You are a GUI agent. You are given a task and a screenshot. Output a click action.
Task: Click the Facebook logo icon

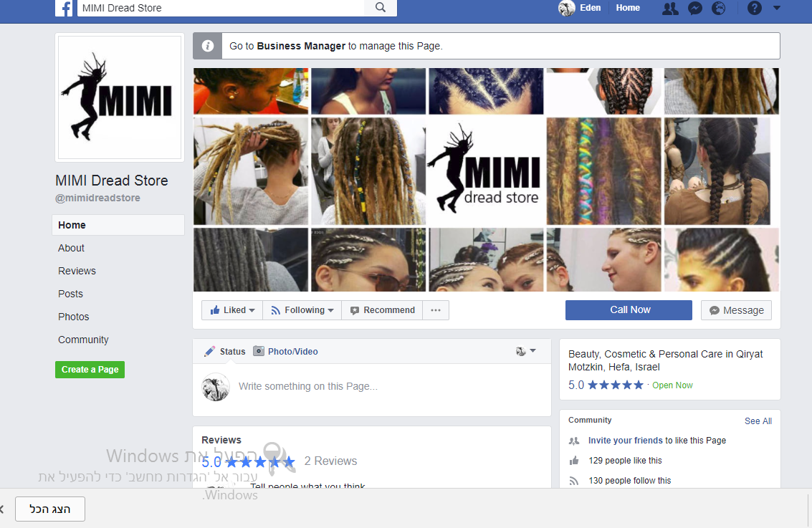pos(65,8)
